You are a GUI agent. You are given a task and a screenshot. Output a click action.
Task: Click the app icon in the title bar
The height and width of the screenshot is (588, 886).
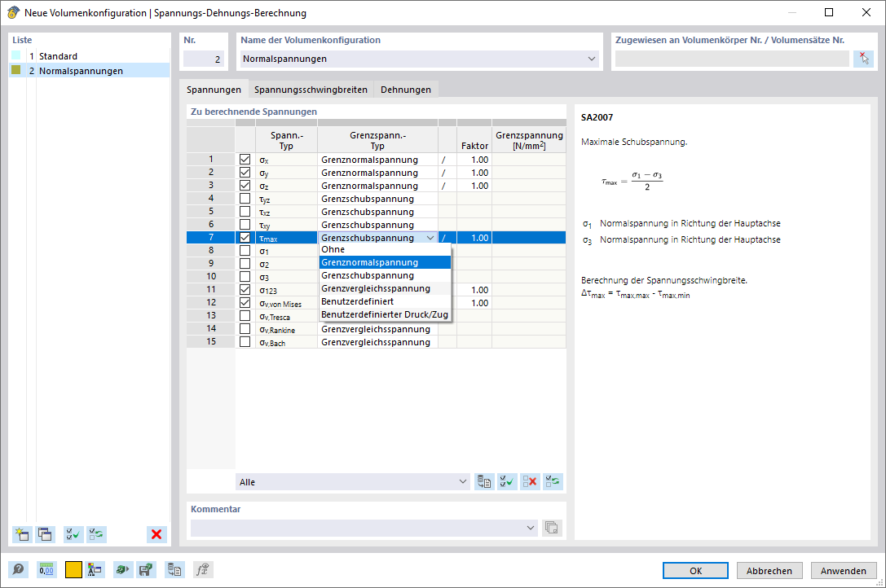pos(14,12)
